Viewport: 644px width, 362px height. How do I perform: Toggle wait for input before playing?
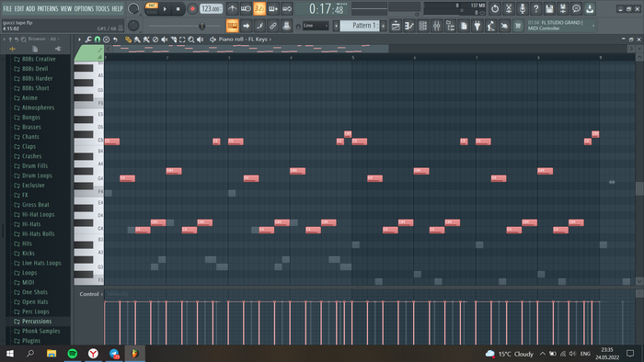tap(246, 8)
